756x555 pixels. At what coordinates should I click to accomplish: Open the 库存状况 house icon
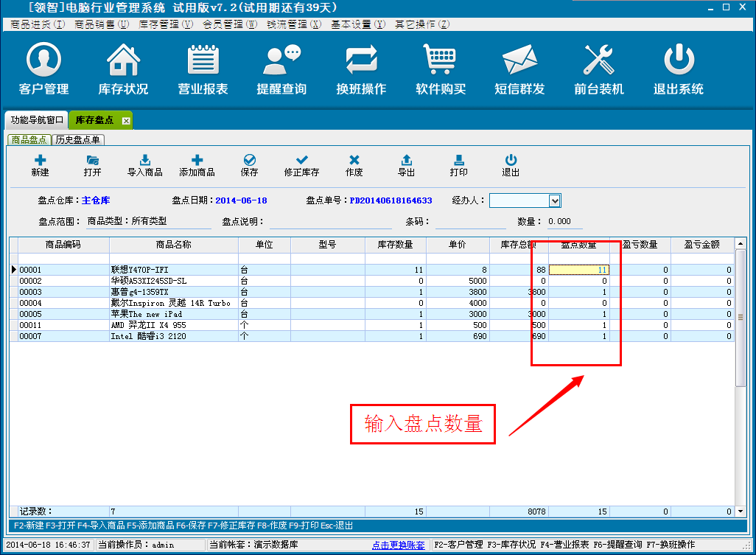click(123, 69)
